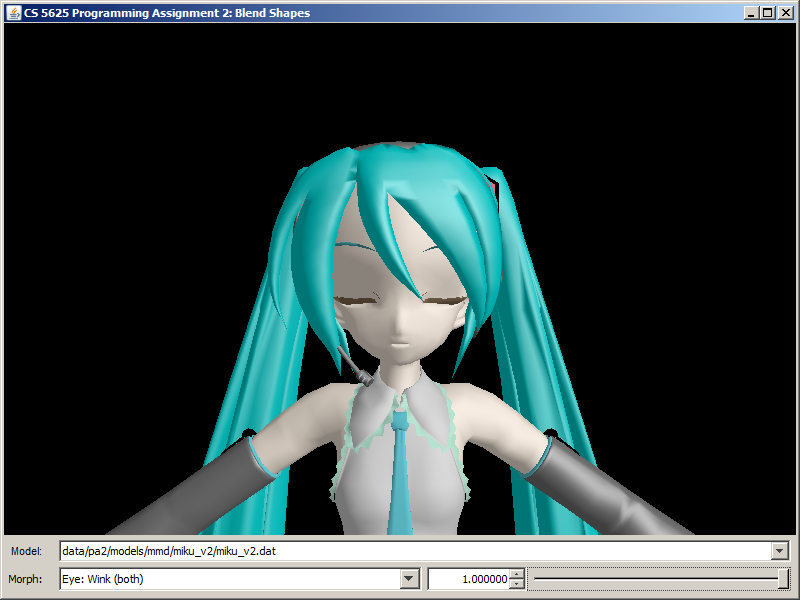Expand the Morph dropdown arrow
The width and height of the screenshot is (800, 600).
409,579
